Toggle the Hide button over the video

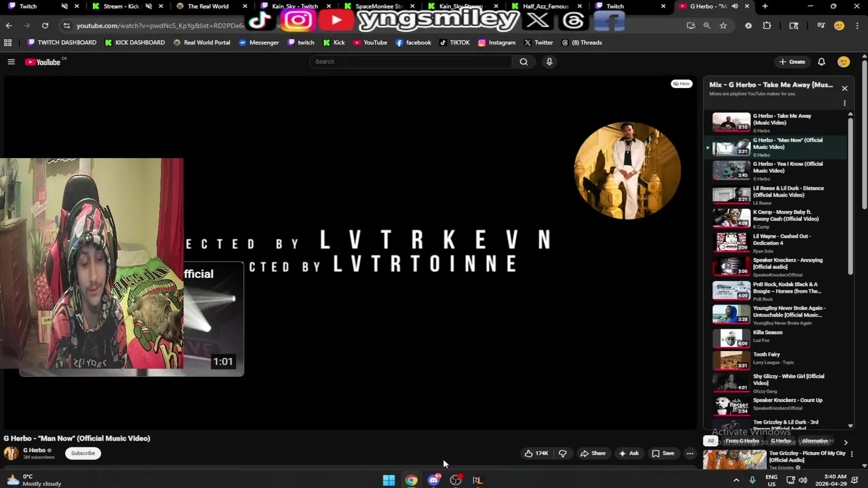681,84
